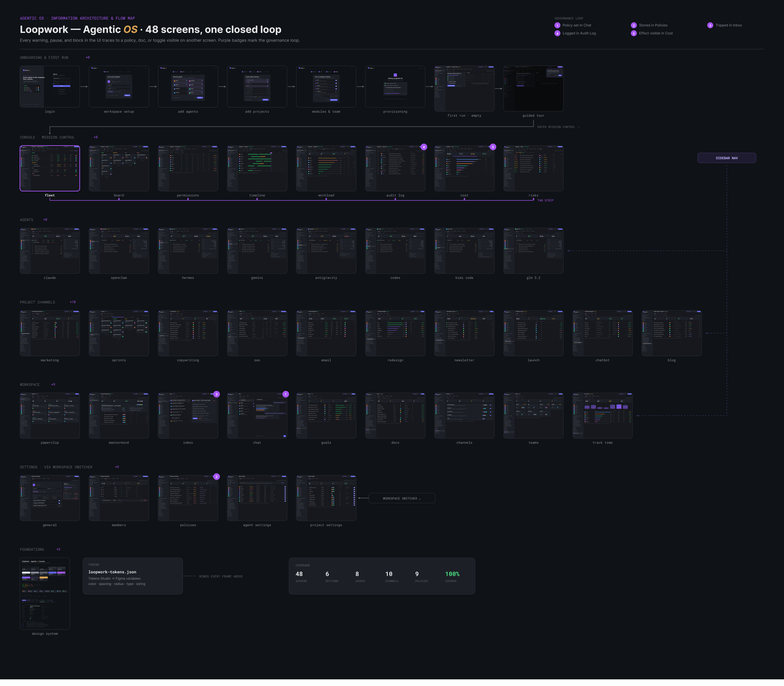Viewport: 784px width, 686px height.
Task: Click the number 4 badge on audit log thumbnail
Action: tap(424, 147)
